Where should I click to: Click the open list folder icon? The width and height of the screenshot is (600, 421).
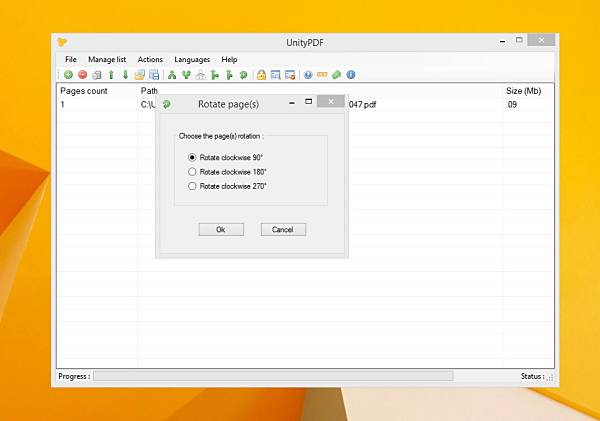140,75
